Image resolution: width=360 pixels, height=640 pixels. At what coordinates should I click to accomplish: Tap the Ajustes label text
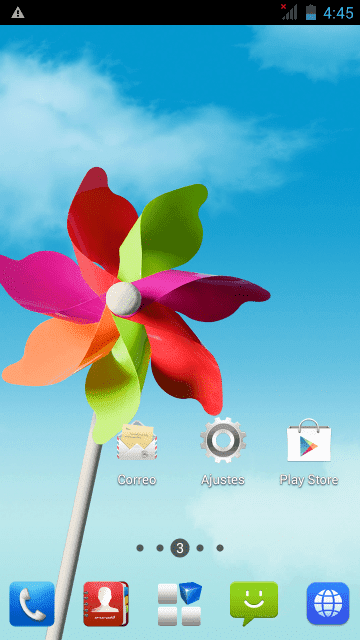pyautogui.click(x=223, y=480)
